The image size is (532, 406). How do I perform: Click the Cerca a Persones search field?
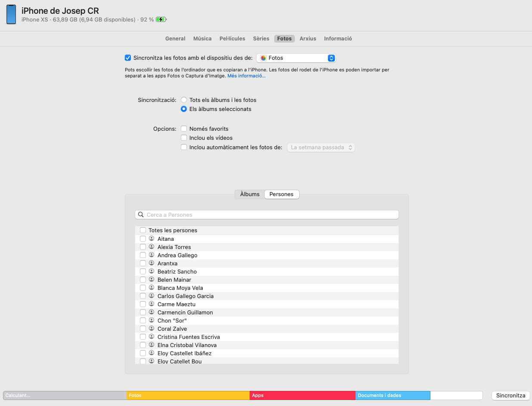coord(267,215)
